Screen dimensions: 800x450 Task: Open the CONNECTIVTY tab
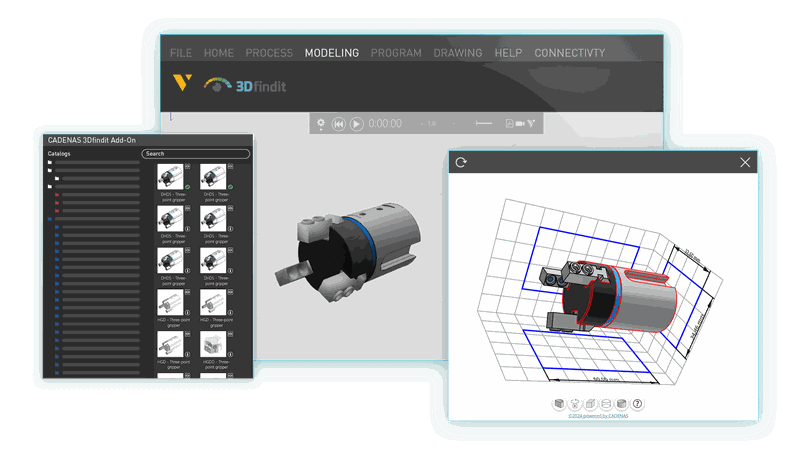tap(569, 53)
